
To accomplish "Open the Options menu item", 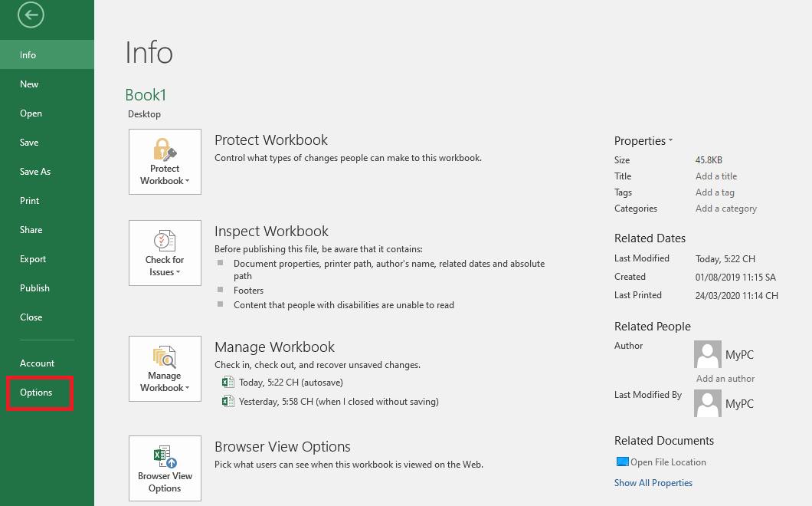I will [36, 393].
